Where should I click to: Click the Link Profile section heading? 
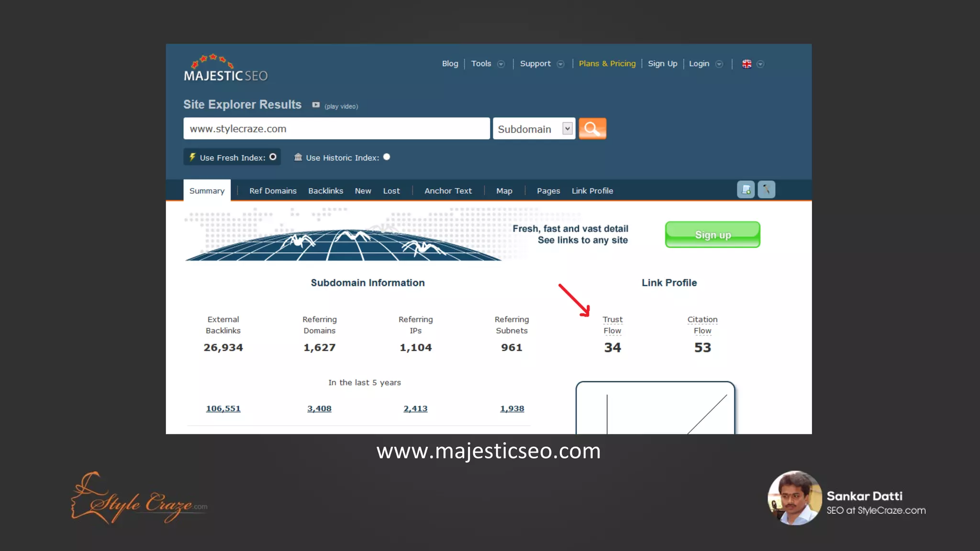point(669,283)
